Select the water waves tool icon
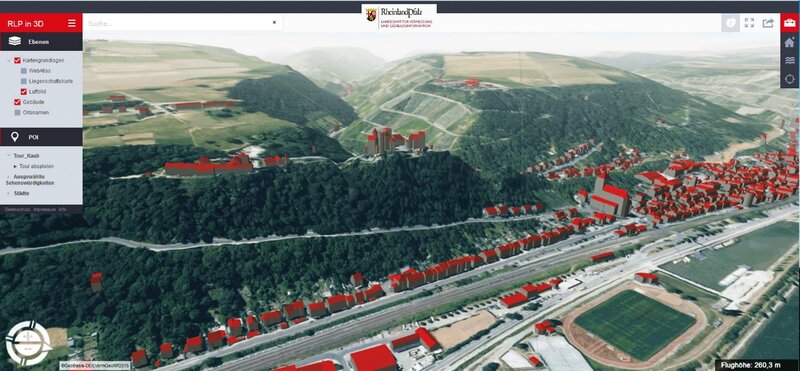This screenshot has height=371, width=800. (790, 61)
